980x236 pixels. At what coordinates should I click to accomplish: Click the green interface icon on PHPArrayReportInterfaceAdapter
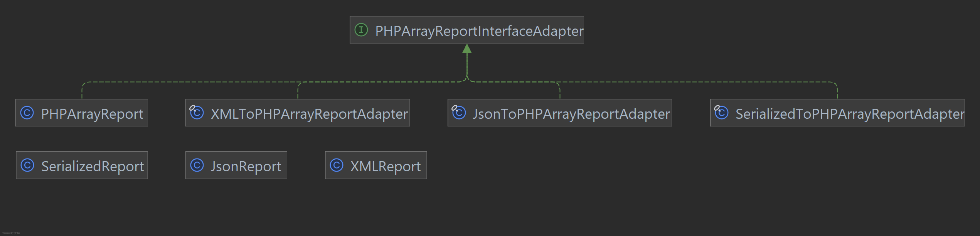pos(361,30)
